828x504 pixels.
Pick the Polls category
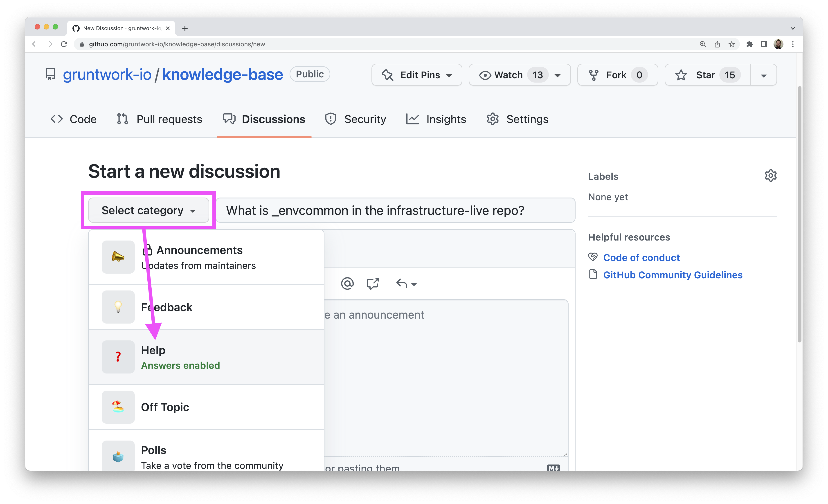[206, 450]
